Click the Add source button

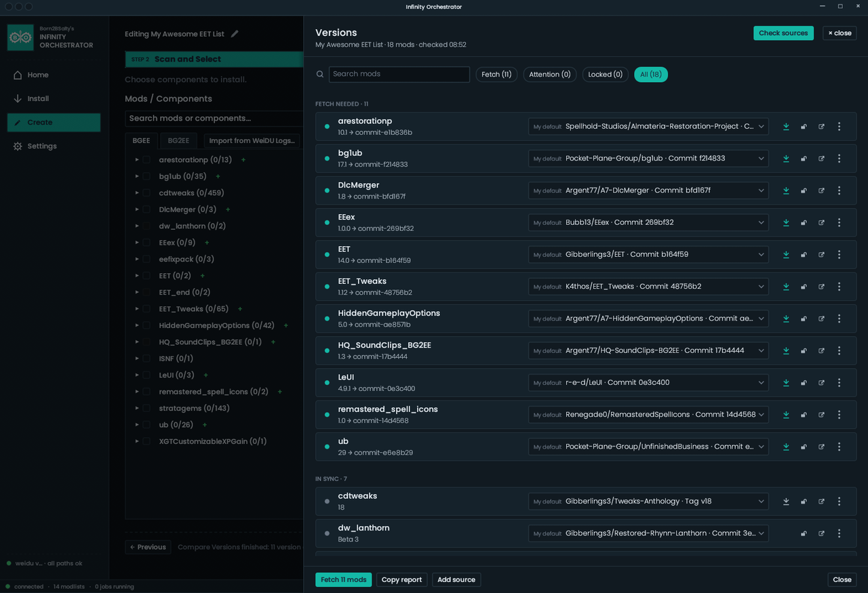tap(456, 580)
